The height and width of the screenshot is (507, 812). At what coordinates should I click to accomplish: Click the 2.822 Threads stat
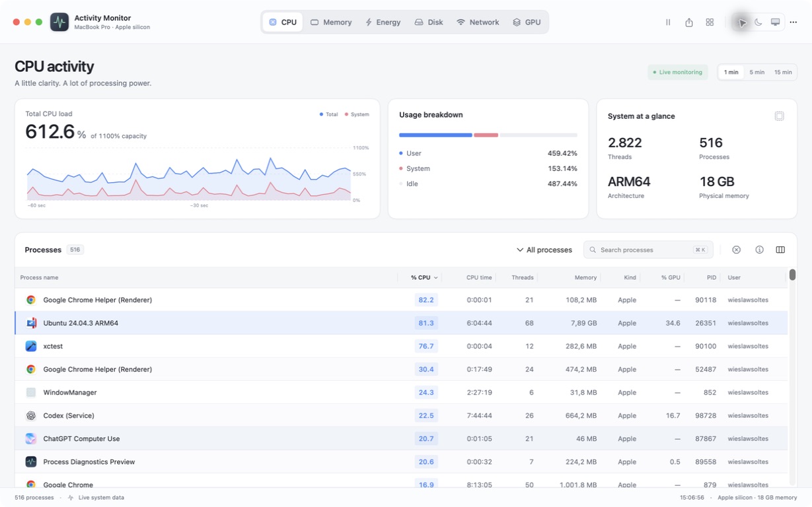[x=625, y=143]
